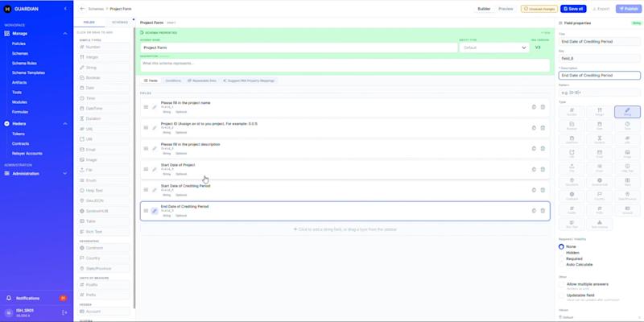Duplicate the Project ID field

(534, 128)
